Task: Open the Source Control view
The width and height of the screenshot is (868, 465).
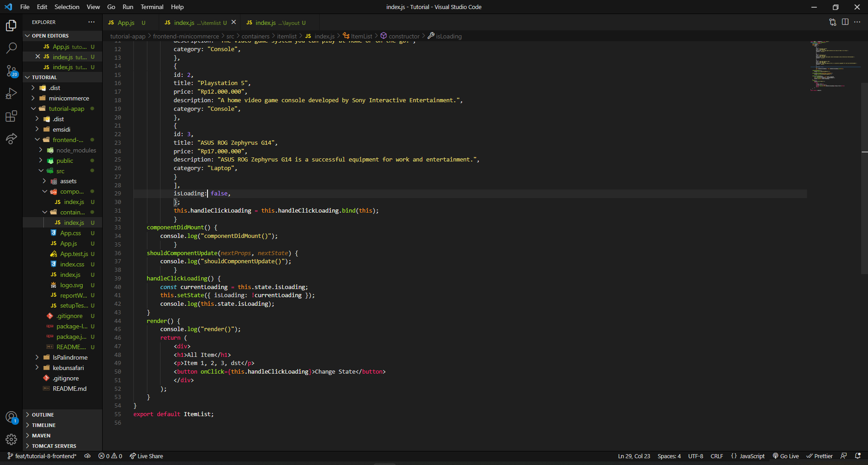Action: click(x=11, y=71)
